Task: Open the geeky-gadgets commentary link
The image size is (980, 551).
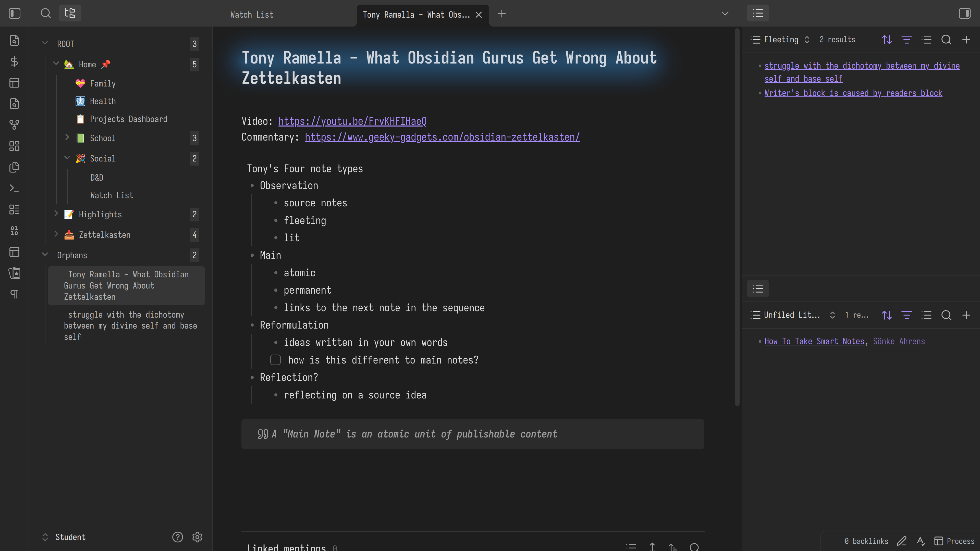Action: point(443,137)
